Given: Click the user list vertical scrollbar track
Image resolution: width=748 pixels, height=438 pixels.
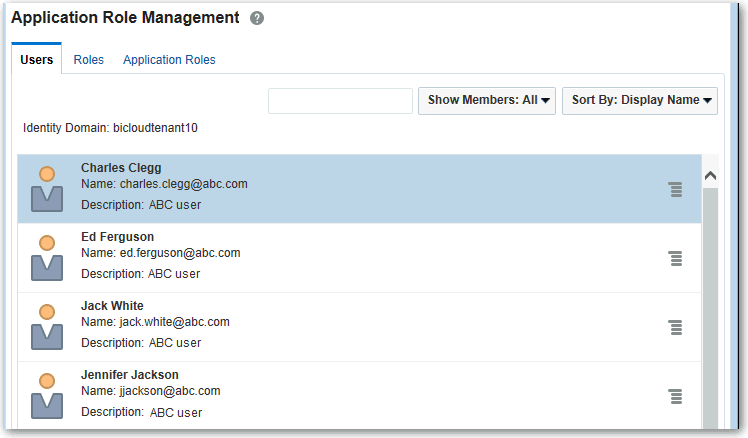Looking at the screenshot, I should (710, 308).
